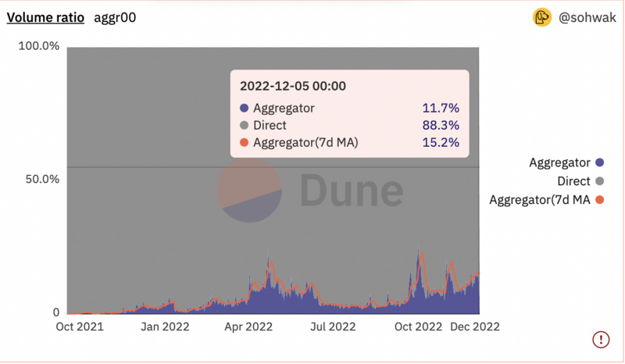Image resolution: width=625 pixels, height=364 pixels.
Task: Click the Dune watermark logo in chart
Action: pyautogui.click(x=311, y=192)
